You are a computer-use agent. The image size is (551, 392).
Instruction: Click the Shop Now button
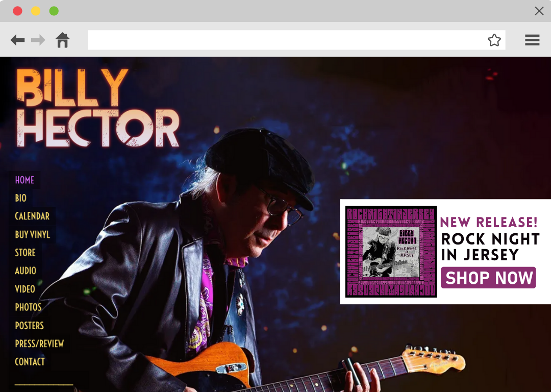(488, 278)
